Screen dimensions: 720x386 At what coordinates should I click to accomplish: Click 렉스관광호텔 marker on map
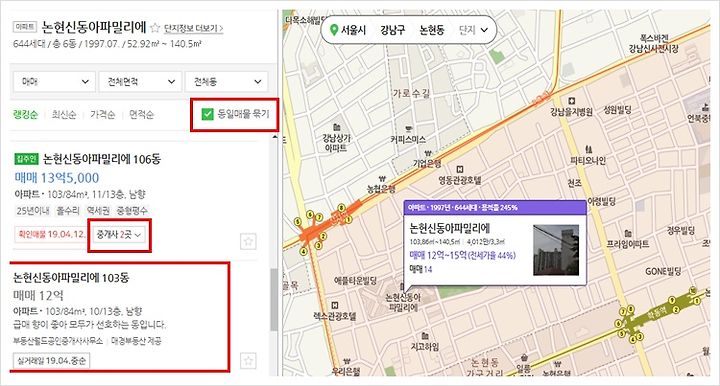[335, 312]
